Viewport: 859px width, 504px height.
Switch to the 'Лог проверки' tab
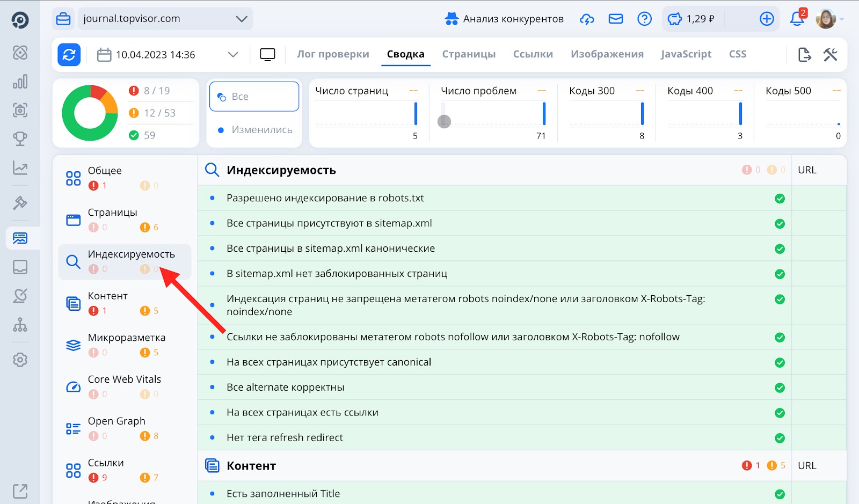click(333, 54)
